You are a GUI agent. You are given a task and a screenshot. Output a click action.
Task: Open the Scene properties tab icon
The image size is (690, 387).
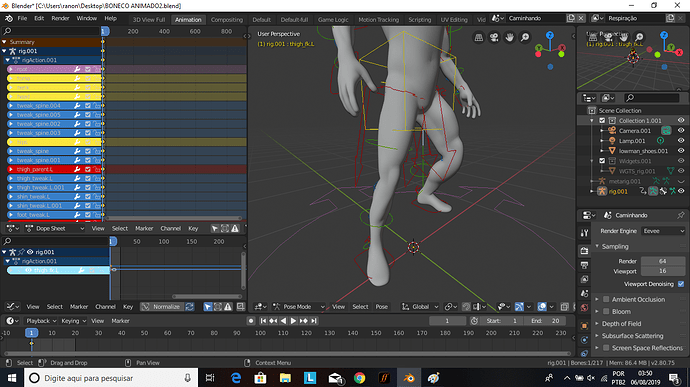584,293
